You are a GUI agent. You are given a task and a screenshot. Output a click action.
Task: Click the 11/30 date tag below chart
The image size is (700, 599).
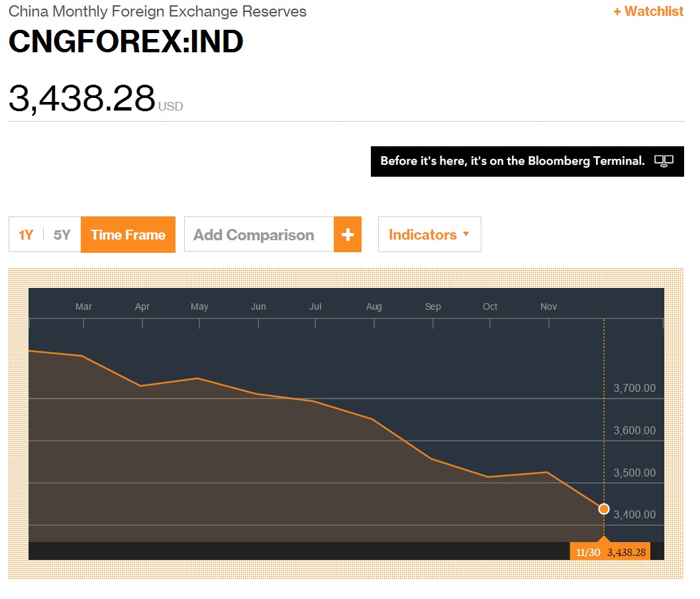(588, 552)
